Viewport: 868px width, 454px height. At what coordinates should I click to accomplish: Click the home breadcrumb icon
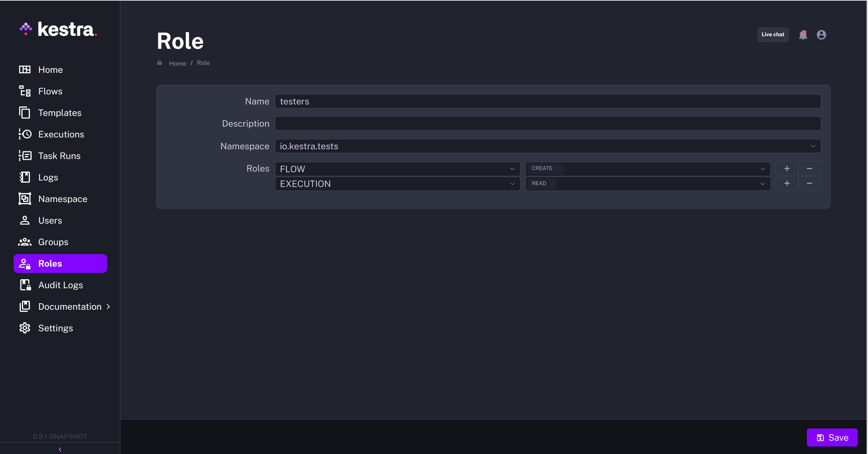(x=160, y=62)
